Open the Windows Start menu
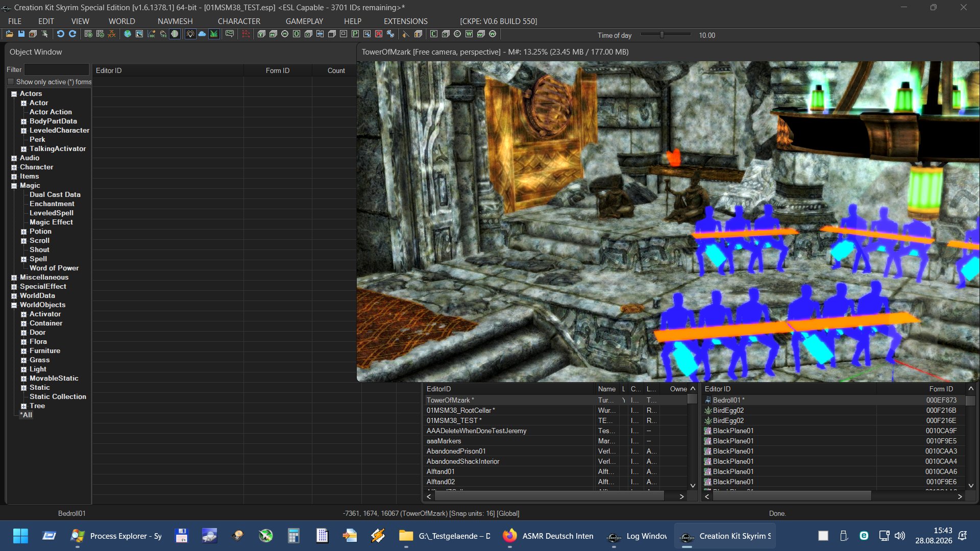The height and width of the screenshot is (551, 980). click(20, 536)
